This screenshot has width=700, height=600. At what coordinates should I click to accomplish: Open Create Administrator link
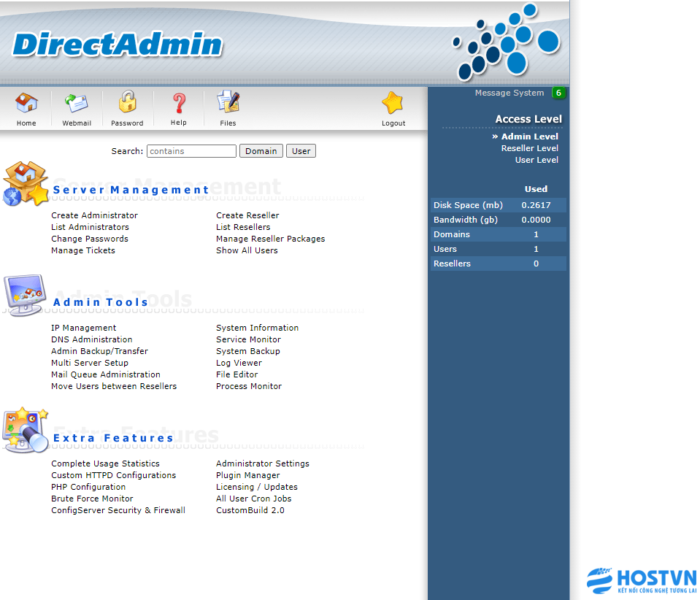pos(95,215)
